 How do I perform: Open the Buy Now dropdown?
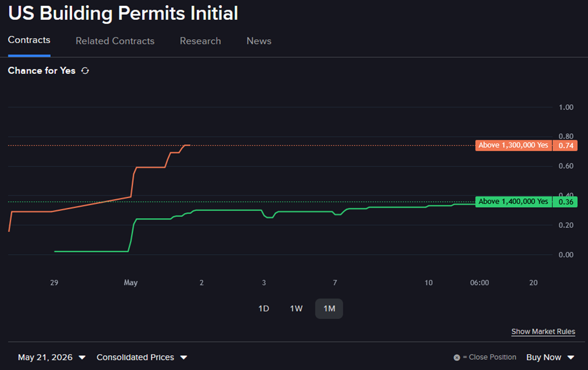point(550,357)
